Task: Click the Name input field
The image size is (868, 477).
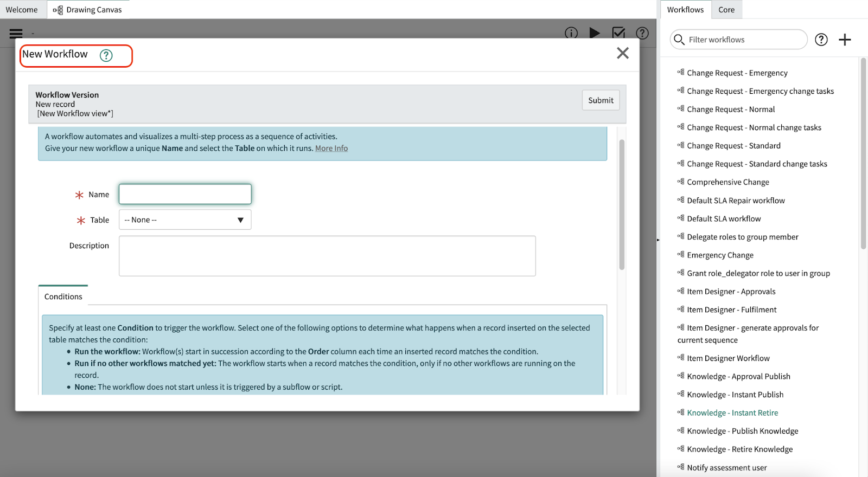Action: pos(185,194)
